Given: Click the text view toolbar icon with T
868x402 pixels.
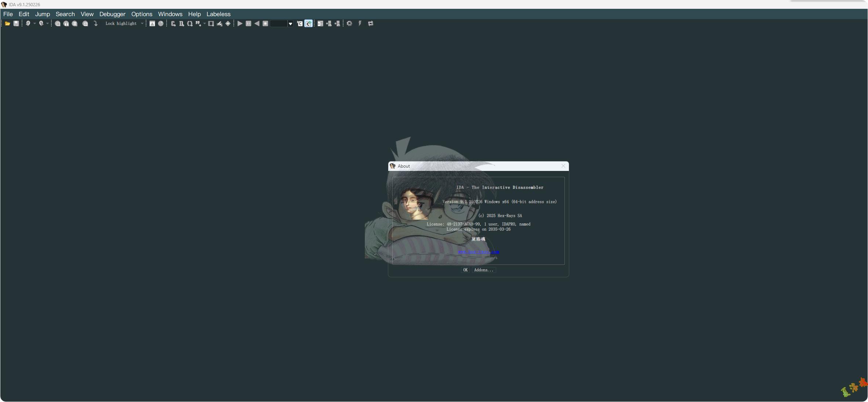Looking at the screenshot, I should coord(66,23).
